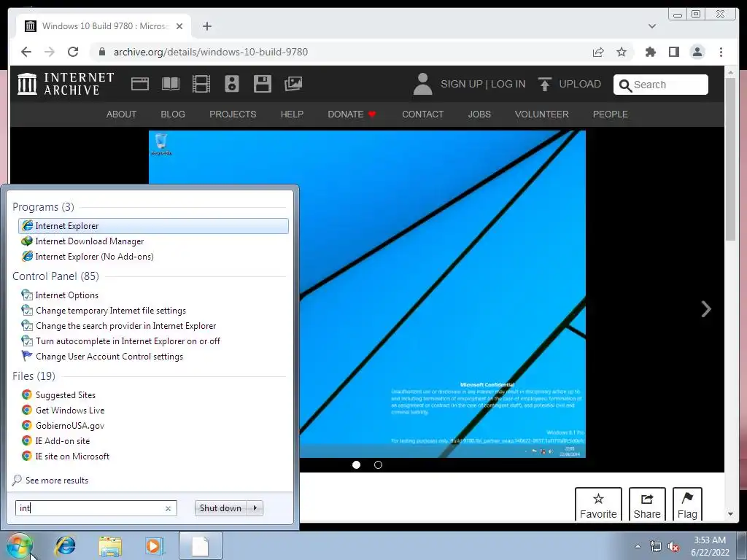
Task: Clear the start menu search box
Action: [x=168, y=508]
